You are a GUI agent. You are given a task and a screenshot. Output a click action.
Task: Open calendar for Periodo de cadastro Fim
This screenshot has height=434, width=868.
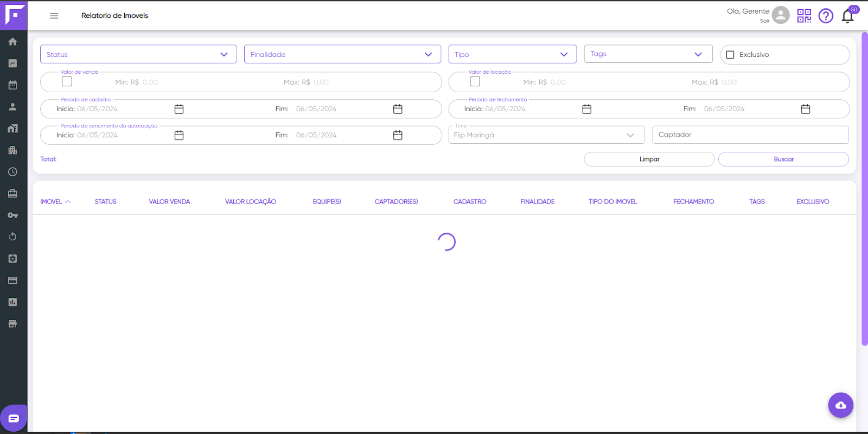(x=398, y=109)
